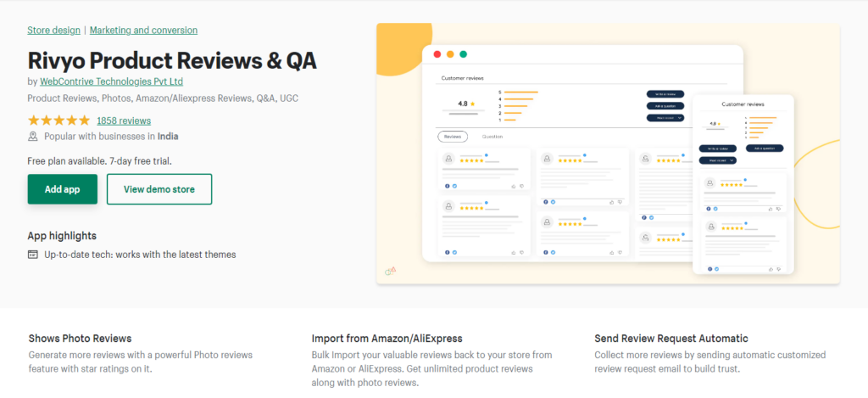Click the Add app button
This screenshot has width=868, height=398.
(x=63, y=189)
